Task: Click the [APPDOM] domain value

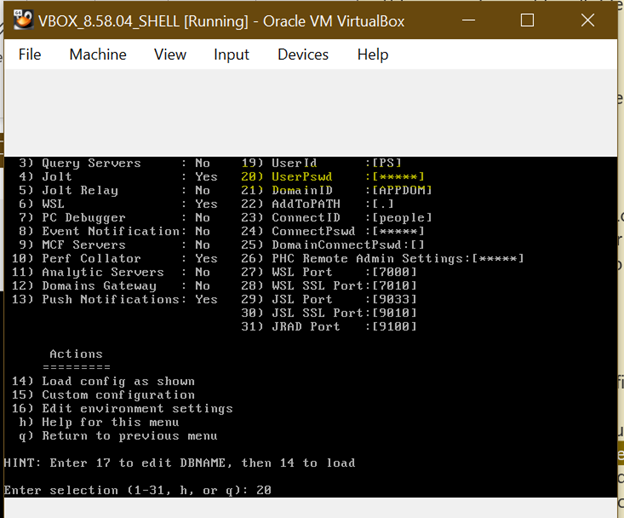Action: [x=402, y=190]
